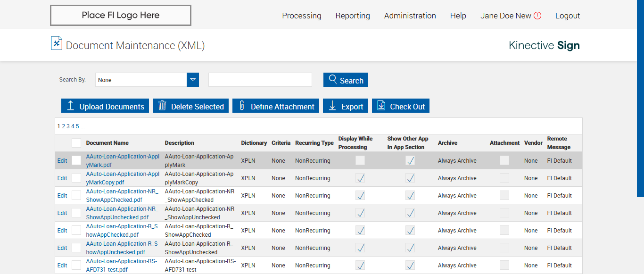The image size is (644, 274).
Task: Open the Administration menu
Action: pos(410,16)
